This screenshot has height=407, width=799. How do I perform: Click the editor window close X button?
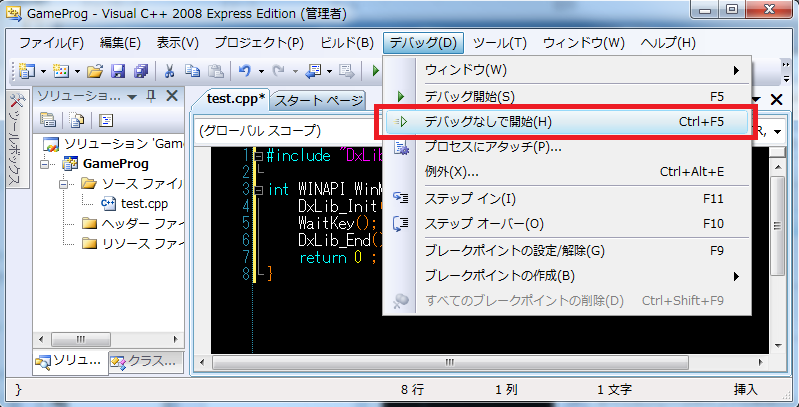pyautogui.click(x=776, y=100)
